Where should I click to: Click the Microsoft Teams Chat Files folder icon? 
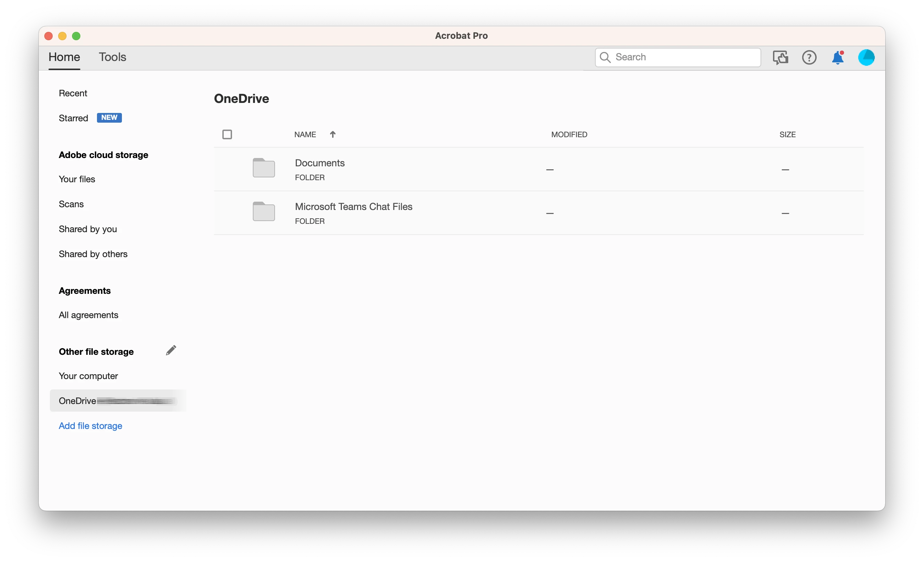tap(264, 212)
